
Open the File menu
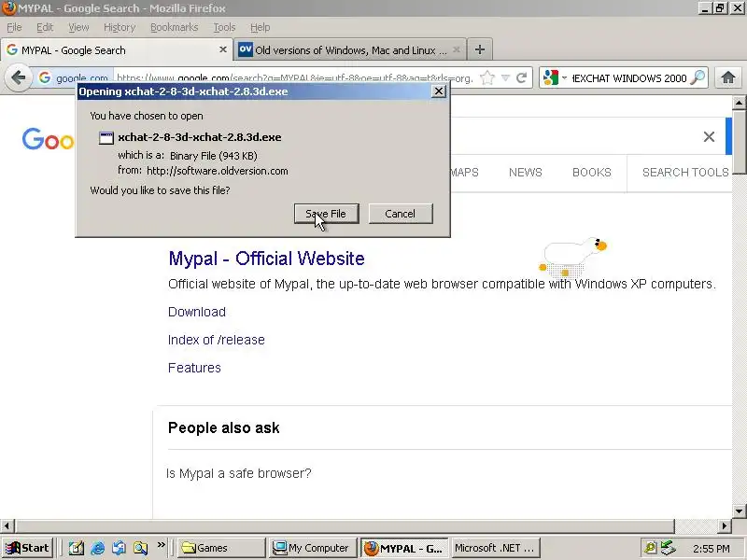(14, 27)
